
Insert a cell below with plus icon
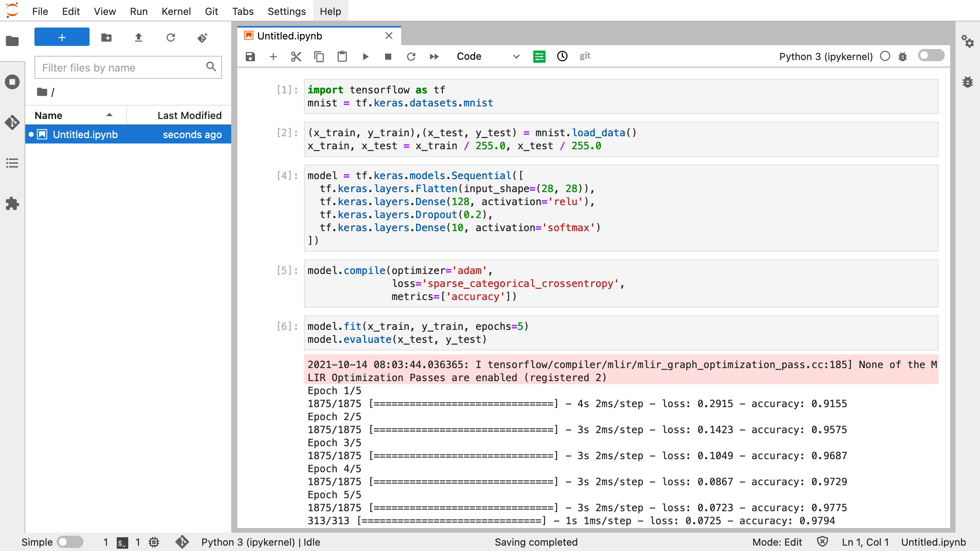coord(273,57)
